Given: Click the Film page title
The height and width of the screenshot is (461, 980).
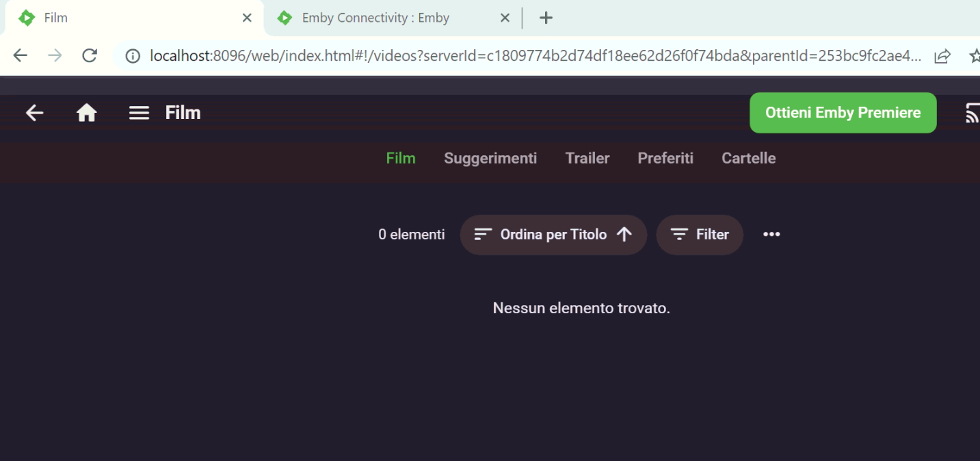Looking at the screenshot, I should point(183,113).
